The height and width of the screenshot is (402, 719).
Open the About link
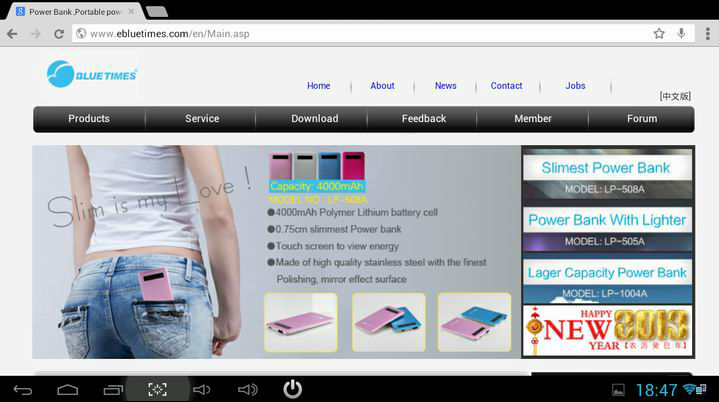click(382, 86)
